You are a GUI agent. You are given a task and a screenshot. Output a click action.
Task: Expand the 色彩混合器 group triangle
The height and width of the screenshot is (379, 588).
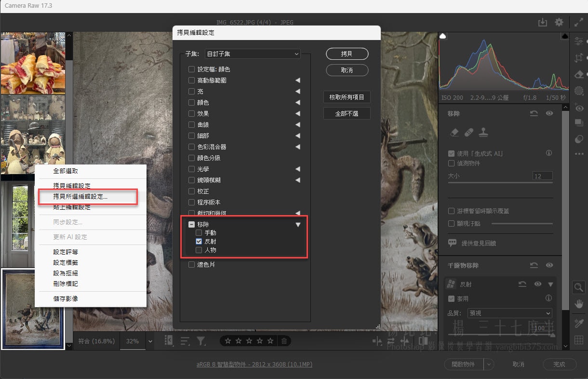tap(298, 147)
